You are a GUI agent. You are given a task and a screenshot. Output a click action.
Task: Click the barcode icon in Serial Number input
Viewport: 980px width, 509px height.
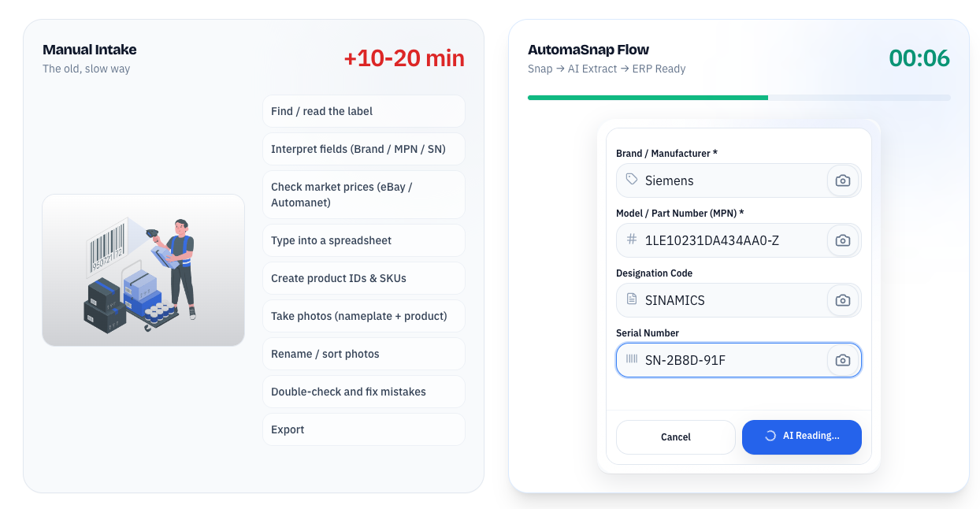[630, 359]
